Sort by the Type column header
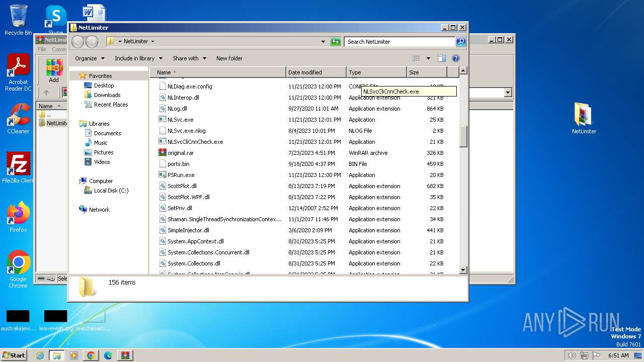The image size is (644, 362). pyautogui.click(x=376, y=72)
